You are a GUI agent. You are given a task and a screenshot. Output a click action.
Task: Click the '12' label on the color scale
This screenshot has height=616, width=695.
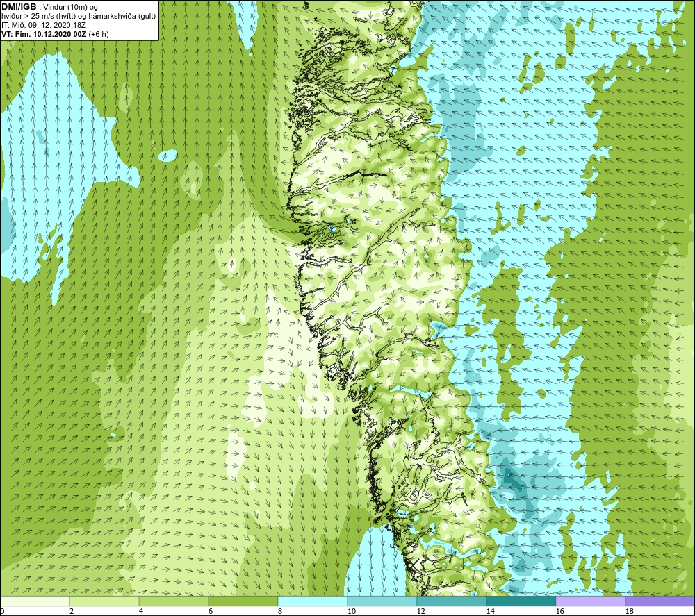(x=420, y=612)
